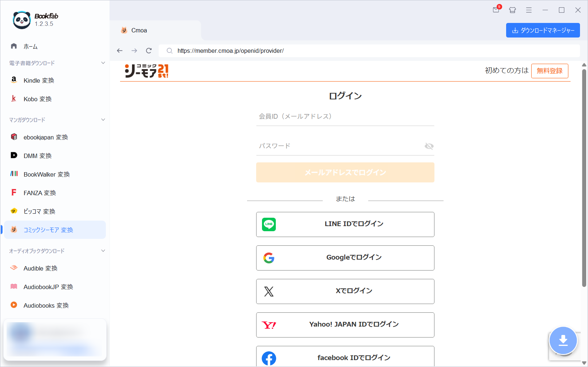Open the notifications icon with red badge
Viewport: 588px width, 367px height.
coord(497,9)
